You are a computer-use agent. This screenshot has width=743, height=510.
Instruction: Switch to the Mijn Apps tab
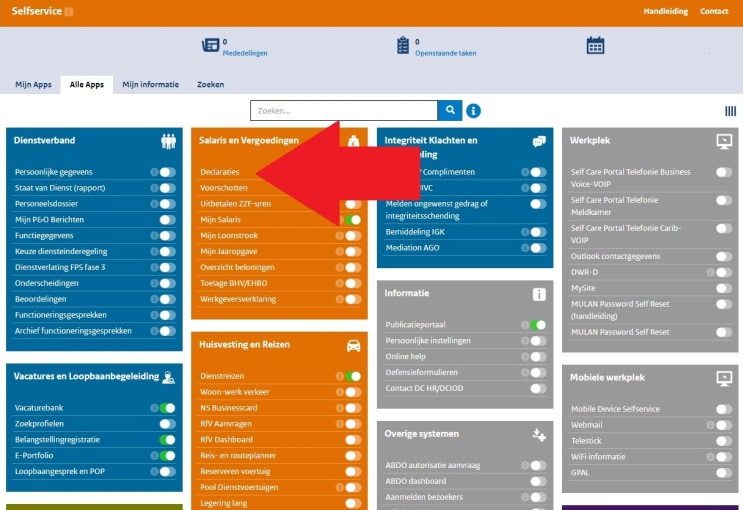point(33,84)
